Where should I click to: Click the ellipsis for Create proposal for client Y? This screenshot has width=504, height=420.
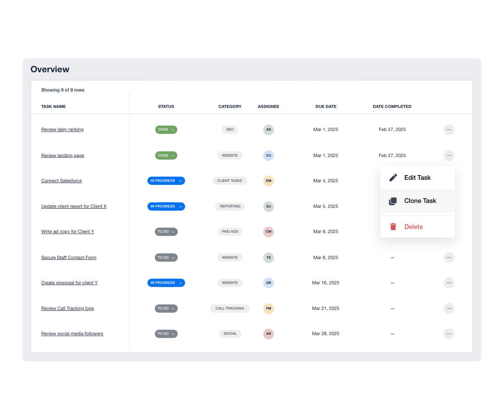pyautogui.click(x=449, y=283)
